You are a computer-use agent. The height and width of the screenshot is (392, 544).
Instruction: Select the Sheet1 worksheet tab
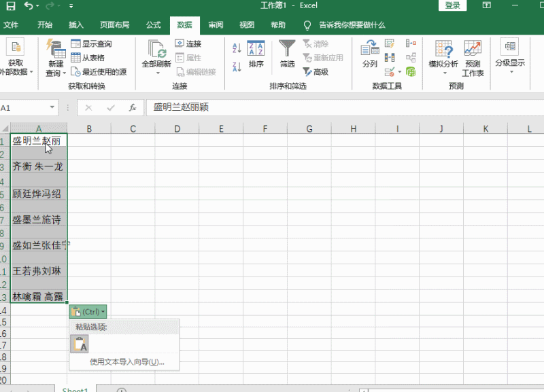(75, 389)
